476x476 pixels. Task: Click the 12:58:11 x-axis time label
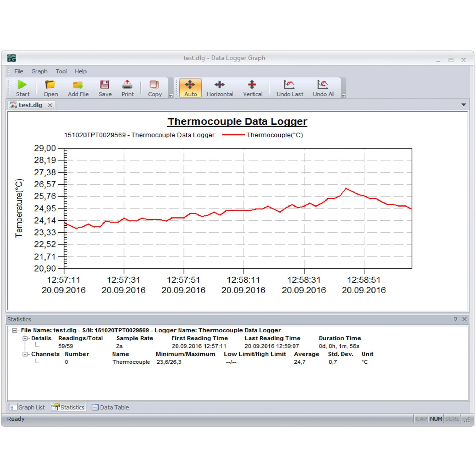(x=243, y=280)
